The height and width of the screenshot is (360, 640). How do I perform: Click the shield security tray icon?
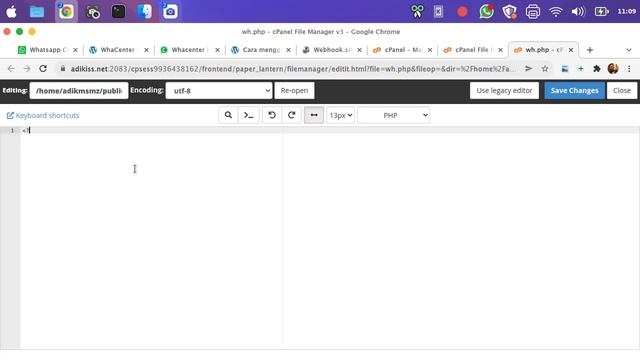(509, 11)
